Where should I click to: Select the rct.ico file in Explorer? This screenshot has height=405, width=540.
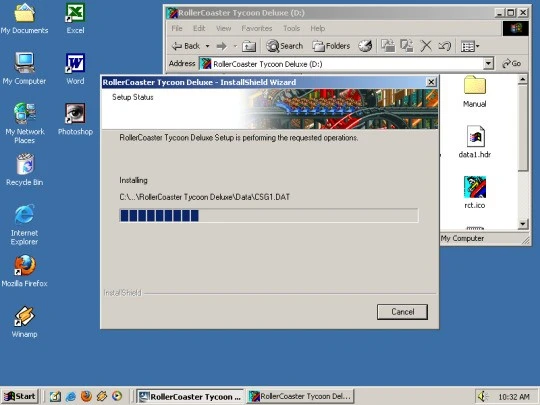(x=475, y=192)
